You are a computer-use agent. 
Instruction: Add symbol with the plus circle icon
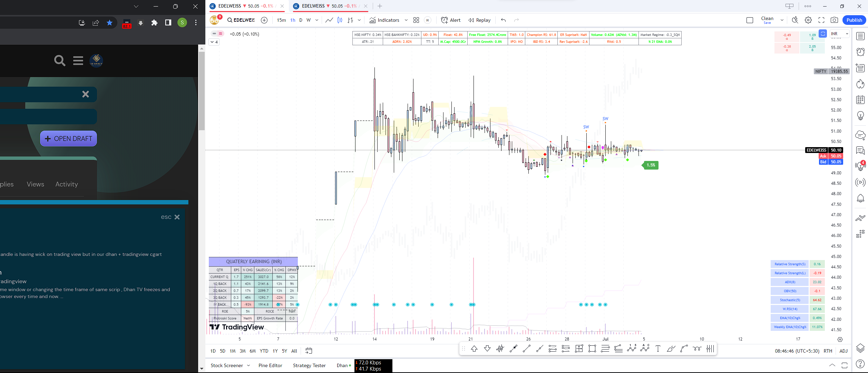264,20
